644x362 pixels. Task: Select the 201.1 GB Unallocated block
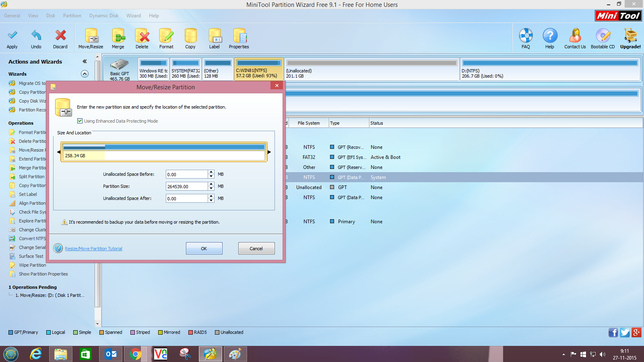click(372, 69)
